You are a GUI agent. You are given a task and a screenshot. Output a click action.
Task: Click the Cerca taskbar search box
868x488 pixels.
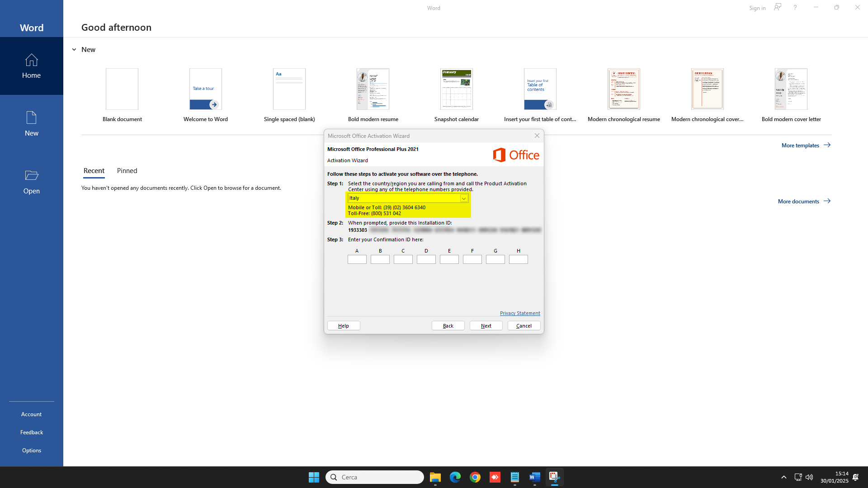tap(375, 477)
